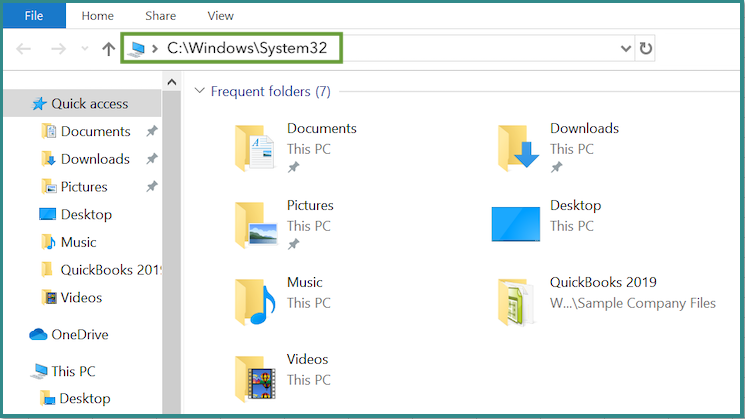745x419 pixels.
Task: Open Music in the navigation pane
Action: [x=78, y=242]
